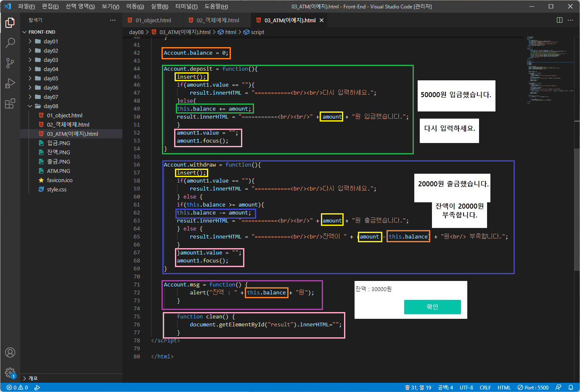Expand the day04 folder
This screenshot has width=580, height=392.
(x=50, y=69)
